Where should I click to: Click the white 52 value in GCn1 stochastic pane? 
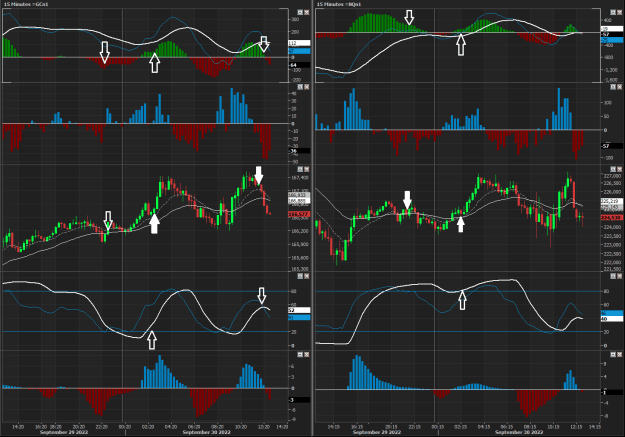[299, 310]
